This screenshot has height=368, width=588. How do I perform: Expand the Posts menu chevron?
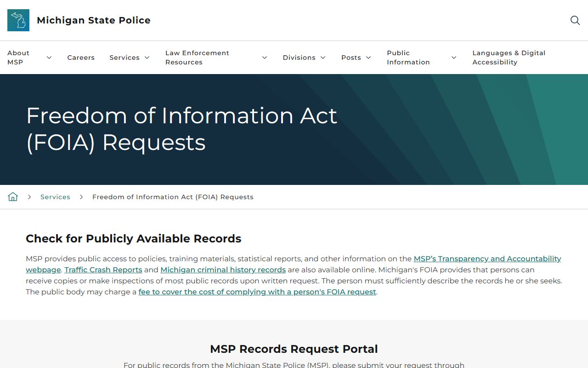368,57
